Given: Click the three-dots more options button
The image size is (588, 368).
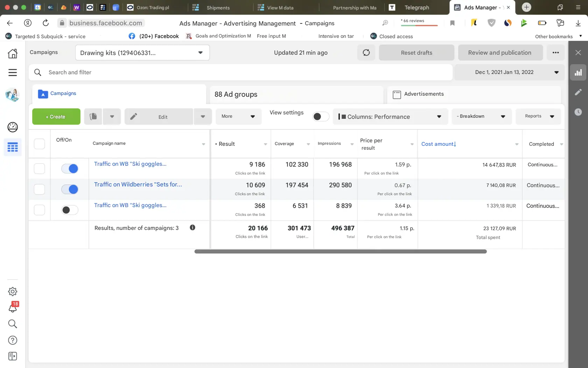Looking at the screenshot, I should click(555, 53).
